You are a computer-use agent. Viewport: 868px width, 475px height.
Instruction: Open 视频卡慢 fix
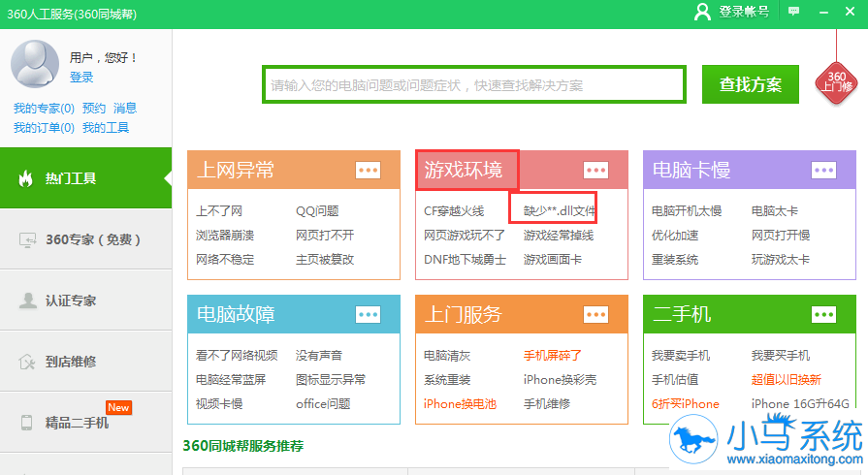(219, 404)
